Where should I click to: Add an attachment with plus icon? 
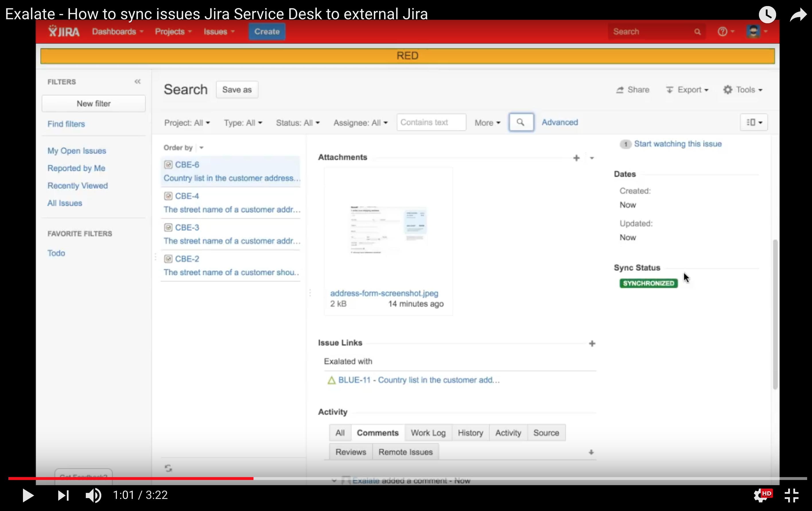pos(576,158)
